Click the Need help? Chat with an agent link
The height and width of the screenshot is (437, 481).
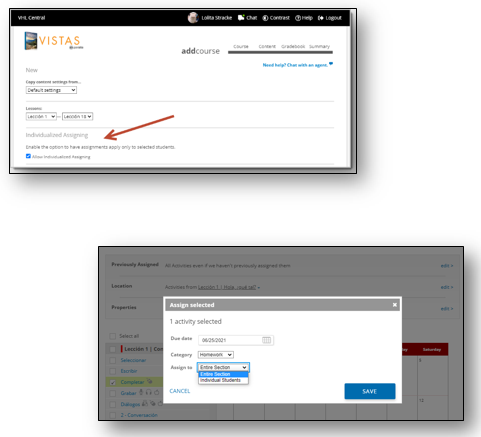(295, 65)
